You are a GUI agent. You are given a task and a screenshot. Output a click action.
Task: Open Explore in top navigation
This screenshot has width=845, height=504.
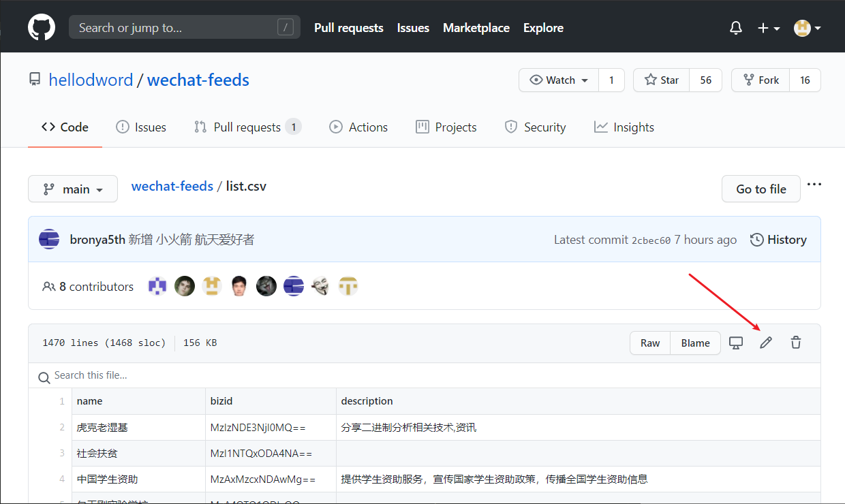tap(543, 28)
